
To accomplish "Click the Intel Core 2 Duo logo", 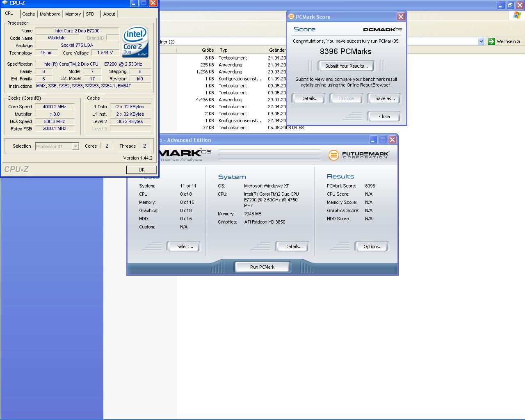I will [x=135, y=42].
